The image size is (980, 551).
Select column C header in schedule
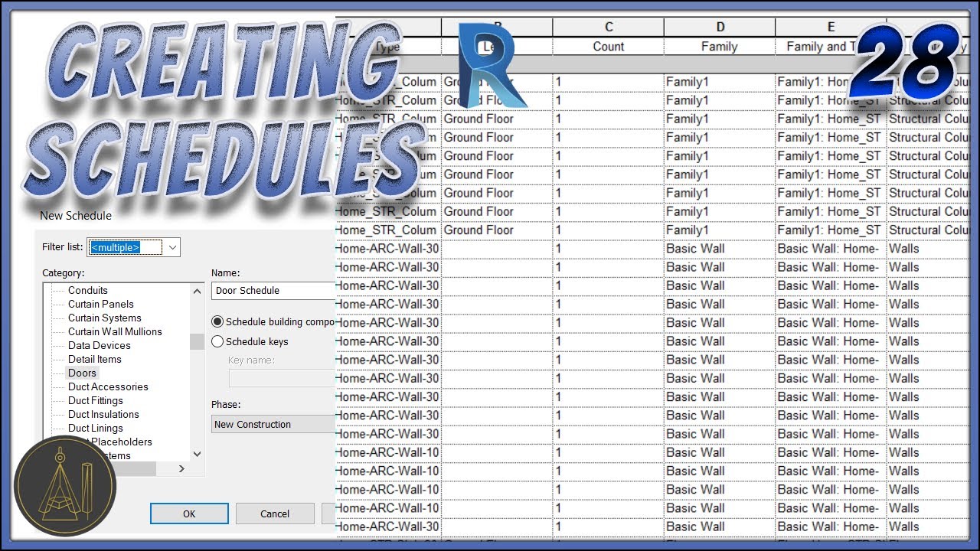pos(609,27)
